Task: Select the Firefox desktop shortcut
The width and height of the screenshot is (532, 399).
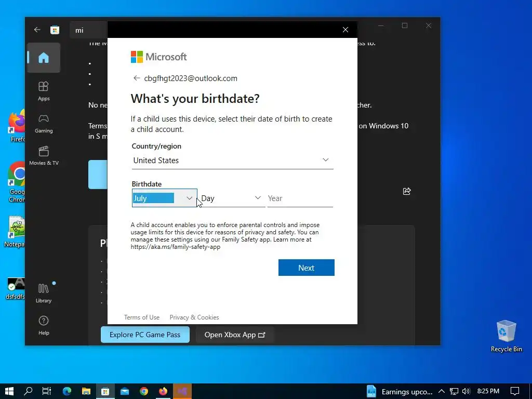Action: click(x=16, y=126)
